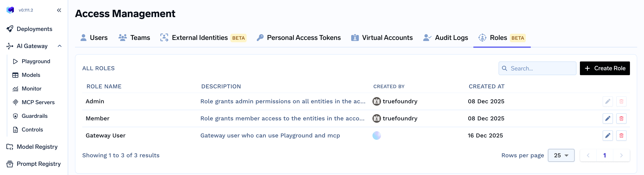The image size is (644, 175).
Task: Collapse the sidebar with double-chevron icon
Action: pyautogui.click(x=59, y=10)
